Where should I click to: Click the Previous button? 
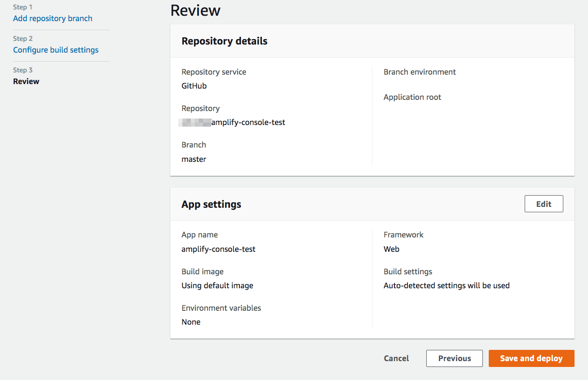click(454, 358)
